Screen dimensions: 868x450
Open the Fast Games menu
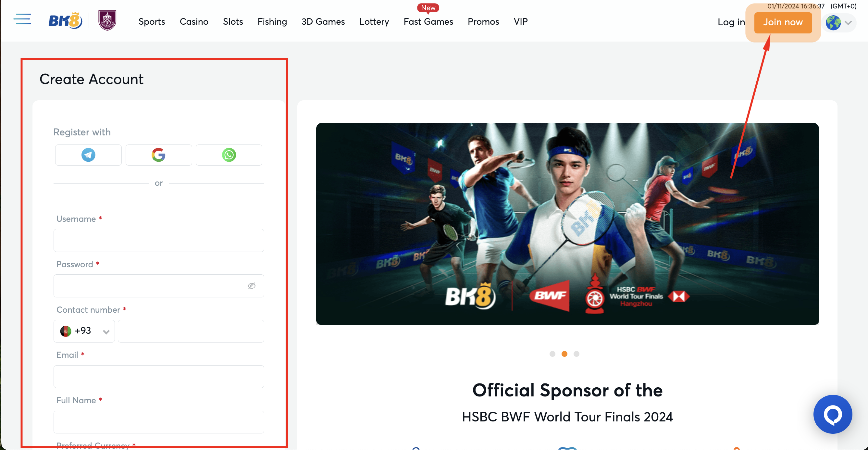(x=428, y=21)
